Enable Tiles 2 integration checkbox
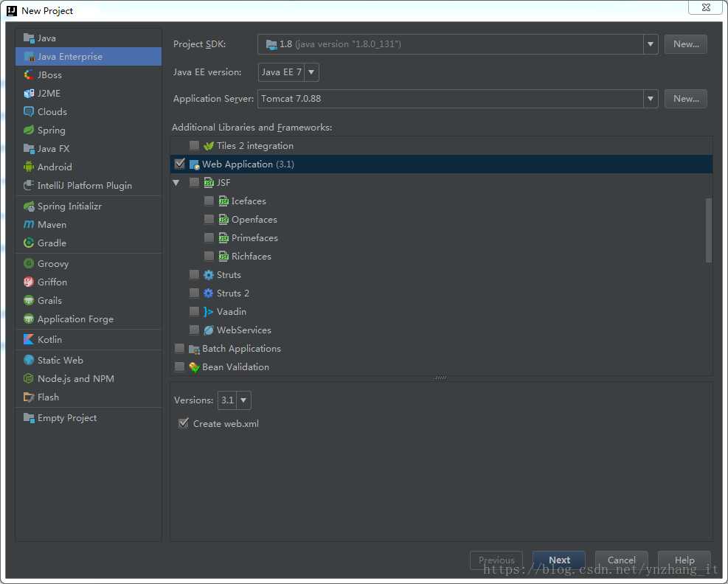 pos(194,146)
